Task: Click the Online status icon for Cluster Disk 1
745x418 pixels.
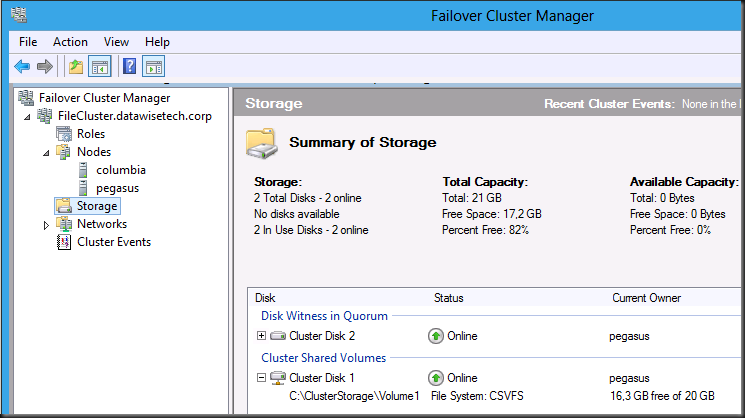Action: [x=436, y=378]
